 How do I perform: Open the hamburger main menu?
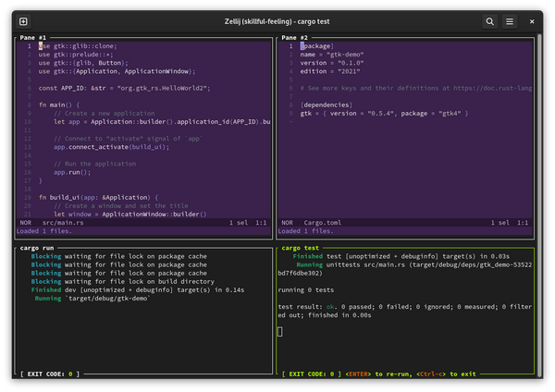pyautogui.click(x=510, y=21)
